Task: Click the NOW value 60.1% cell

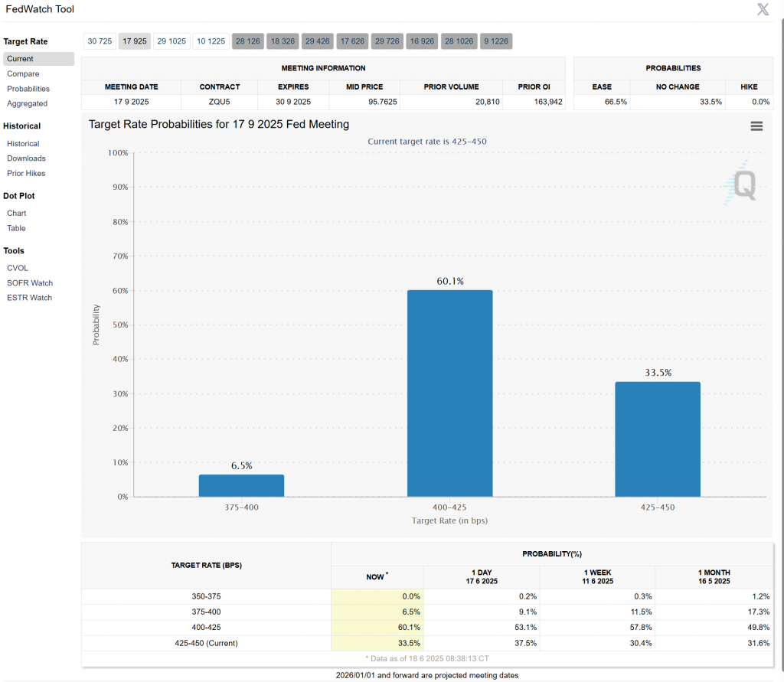Action: click(377, 627)
